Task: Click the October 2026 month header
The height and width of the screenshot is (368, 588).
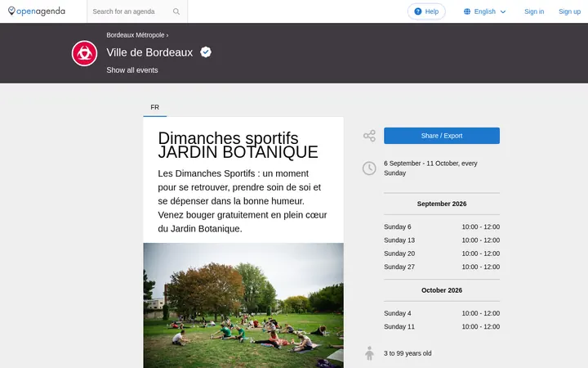Action: point(441,290)
